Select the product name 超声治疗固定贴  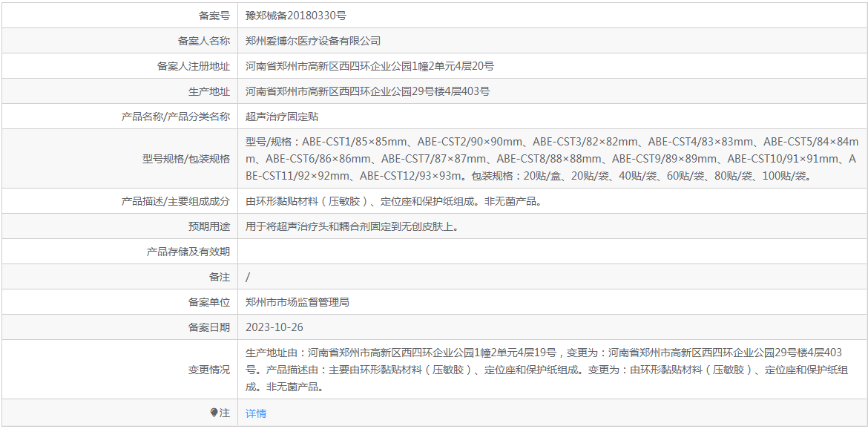click(282, 117)
